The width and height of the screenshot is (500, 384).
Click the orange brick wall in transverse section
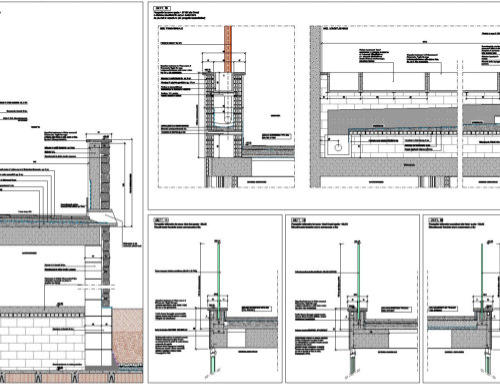tap(228, 49)
